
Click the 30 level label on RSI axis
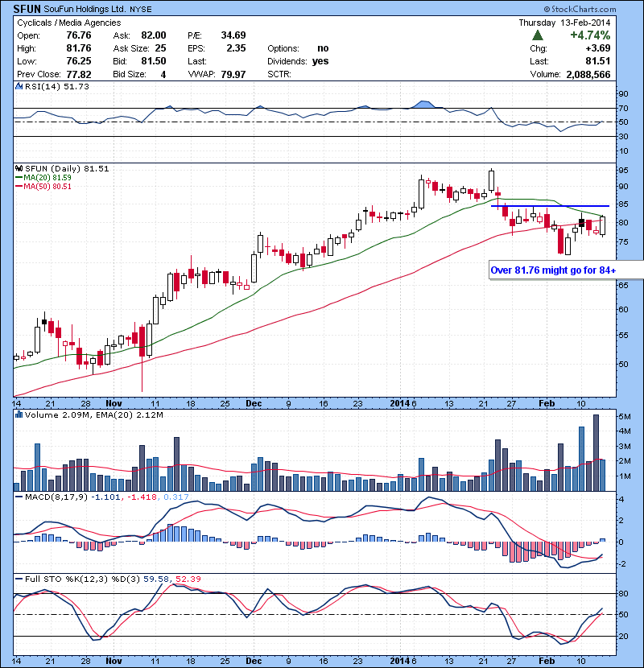(x=623, y=136)
